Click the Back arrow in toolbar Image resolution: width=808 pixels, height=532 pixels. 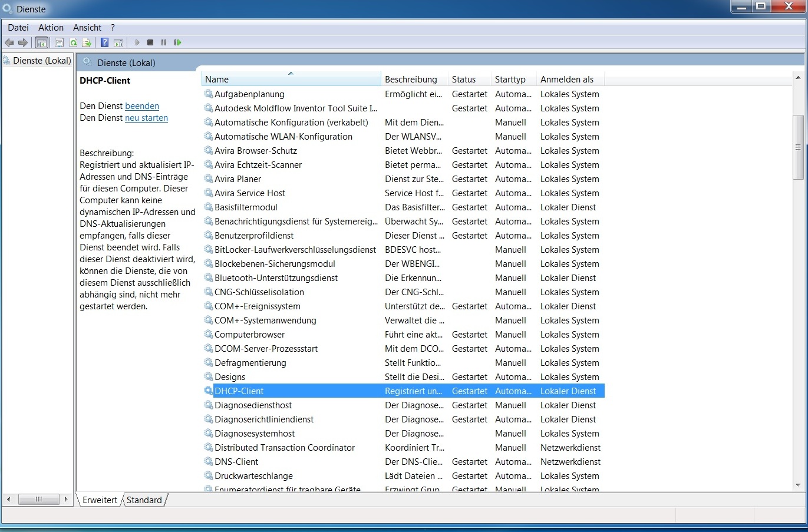point(9,42)
